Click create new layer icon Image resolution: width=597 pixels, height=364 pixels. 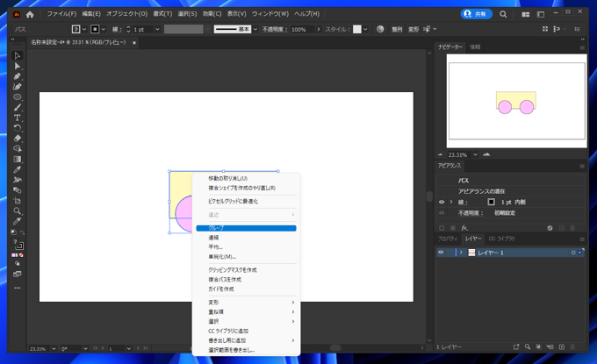pos(562,346)
